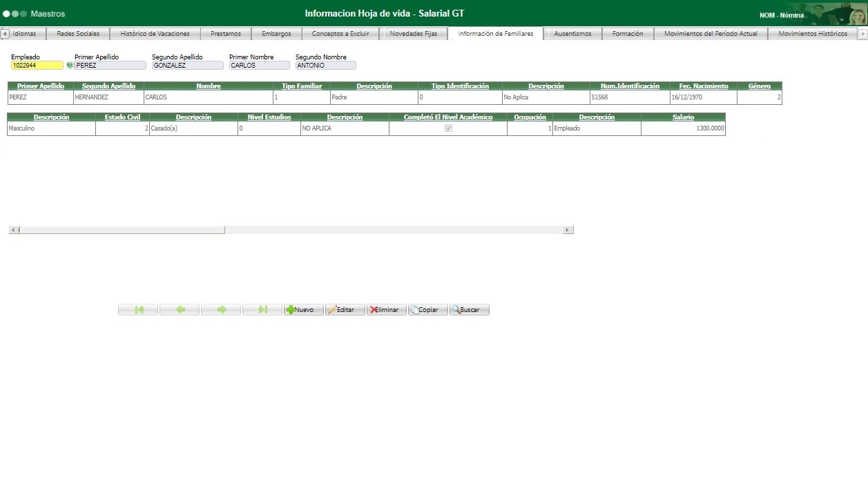Open the Ausentismos tab

point(572,33)
